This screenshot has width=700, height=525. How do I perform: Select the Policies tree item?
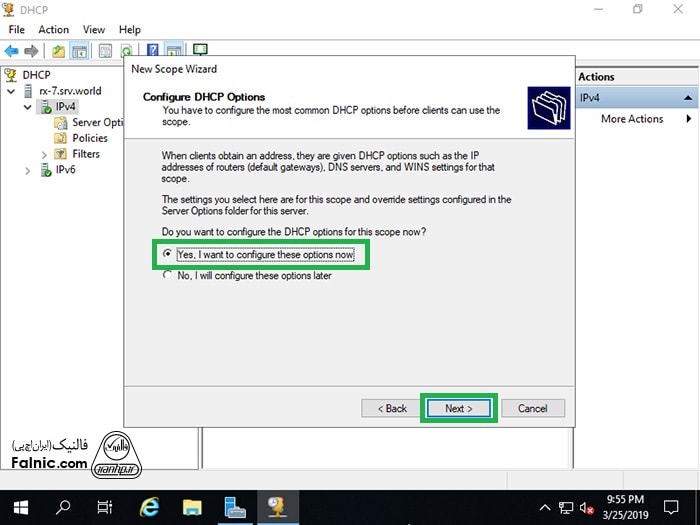(x=90, y=138)
